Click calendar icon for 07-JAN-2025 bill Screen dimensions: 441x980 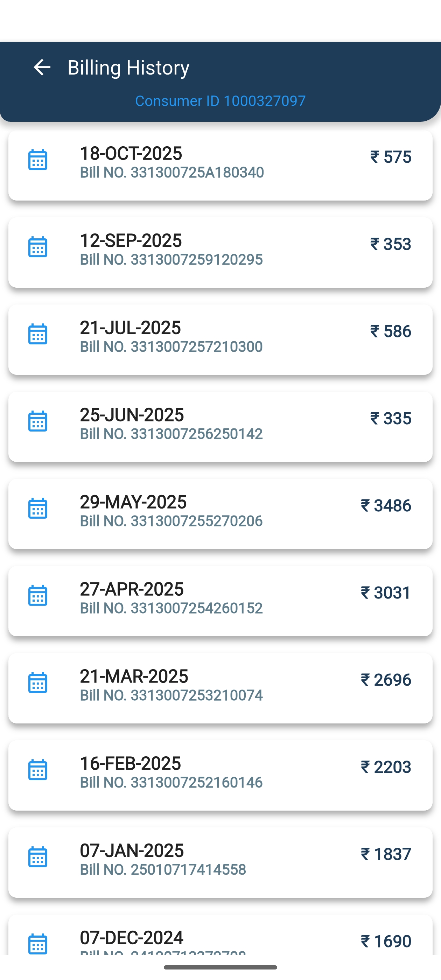coord(38,857)
